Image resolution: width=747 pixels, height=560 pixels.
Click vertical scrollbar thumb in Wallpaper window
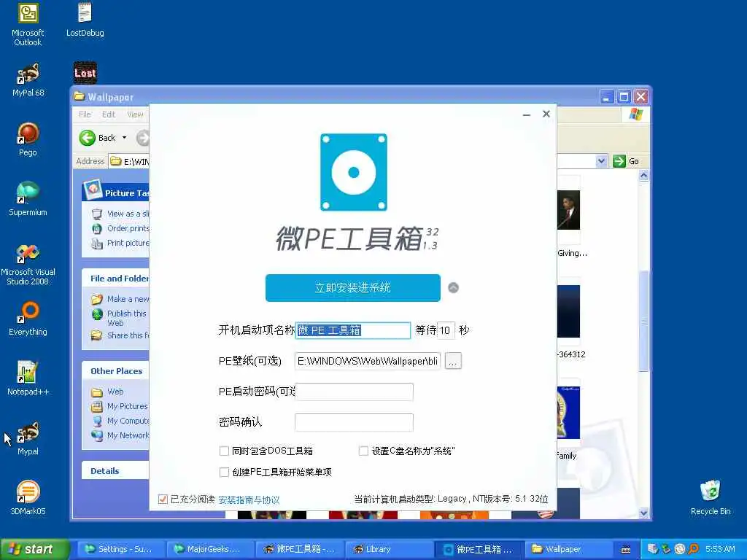[x=643, y=321]
